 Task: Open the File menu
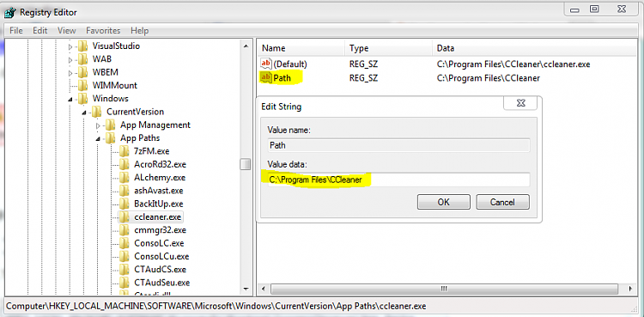click(x=16, y=30)
